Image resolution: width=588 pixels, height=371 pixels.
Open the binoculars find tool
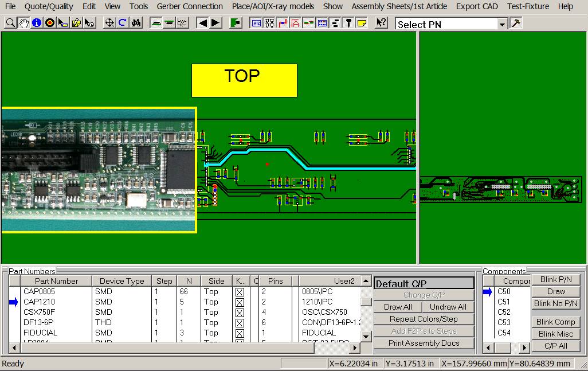tap(136, 24)
